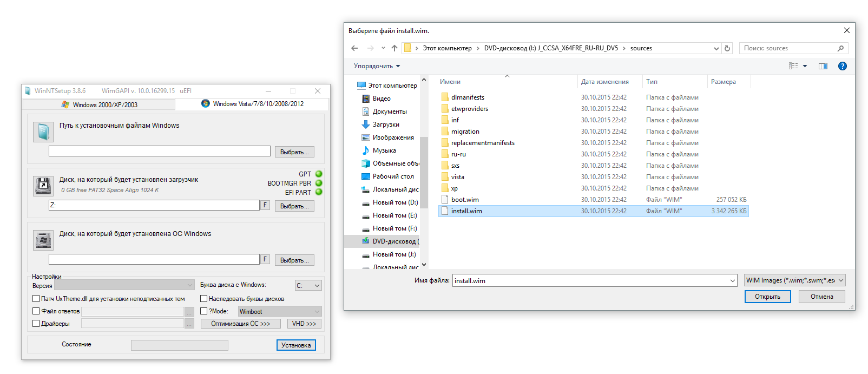Enable the Файл ответов checkbox

pos(36,311)
